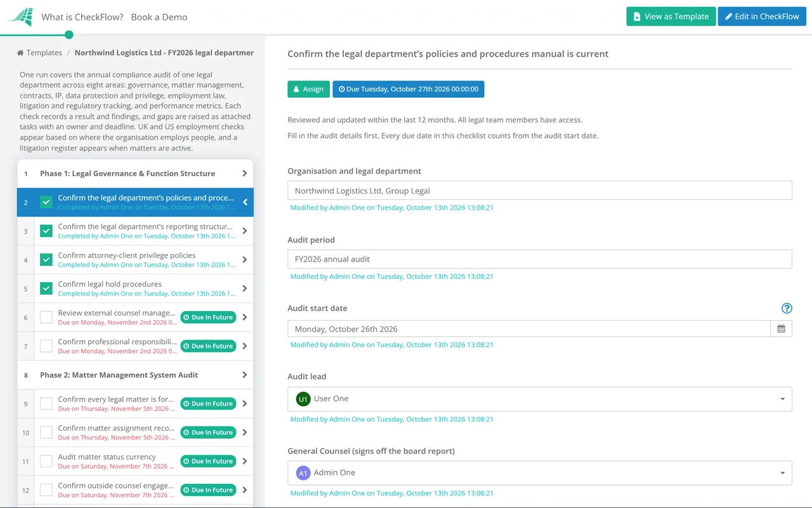Viewport: 812px width, 508px height.
Task: Click the task title heading about policies manual
Action: (x=448, y=54)
